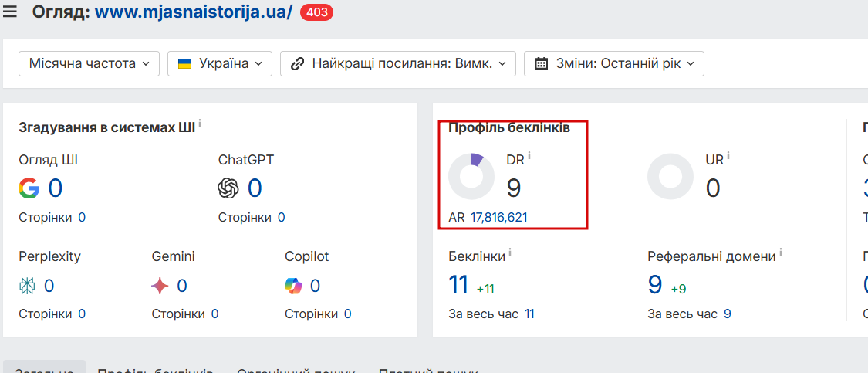The width and height of the screenshot is (868, 373).
Task: Click the Perplexity logo icon
Action: (28, 287)
